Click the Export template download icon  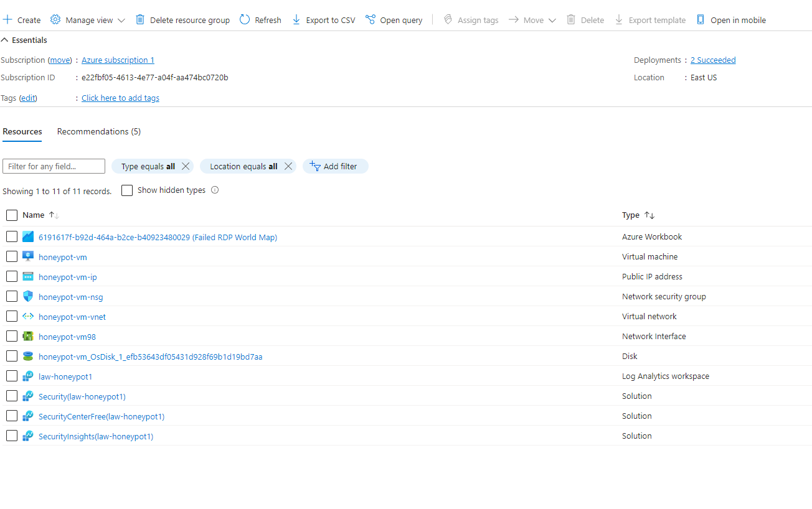619,20
